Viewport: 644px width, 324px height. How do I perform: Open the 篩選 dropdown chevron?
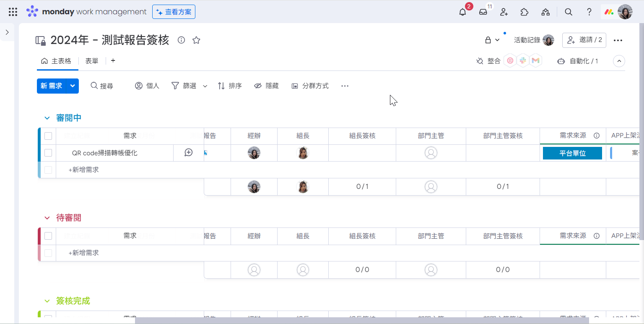click(205, 86)
